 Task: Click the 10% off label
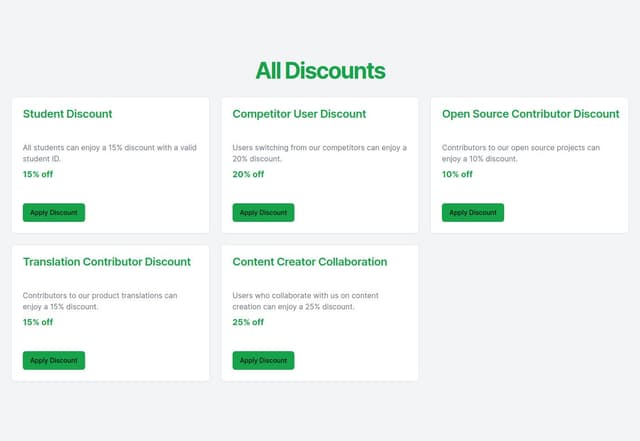point(457,174)
